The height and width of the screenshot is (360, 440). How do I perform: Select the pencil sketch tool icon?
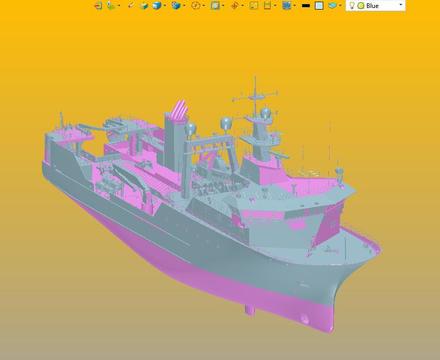(x=131, y=5)
